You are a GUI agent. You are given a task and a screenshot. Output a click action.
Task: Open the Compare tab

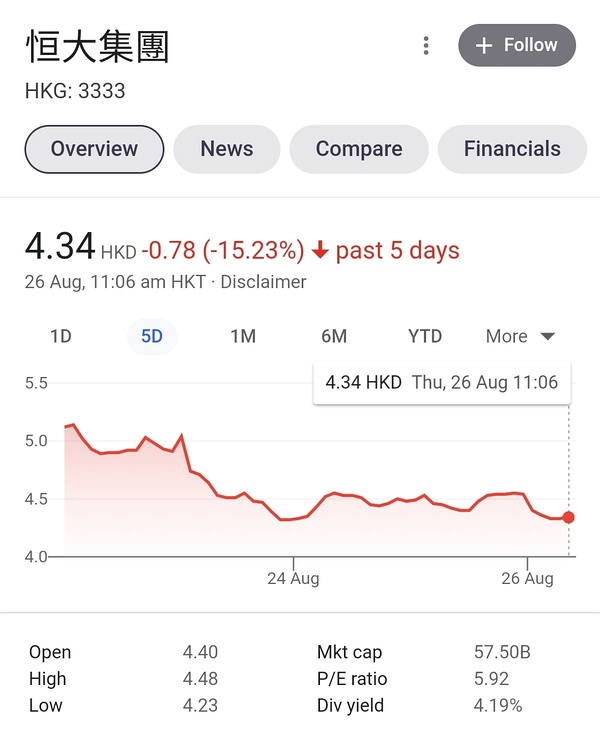[x=359, y=149]
